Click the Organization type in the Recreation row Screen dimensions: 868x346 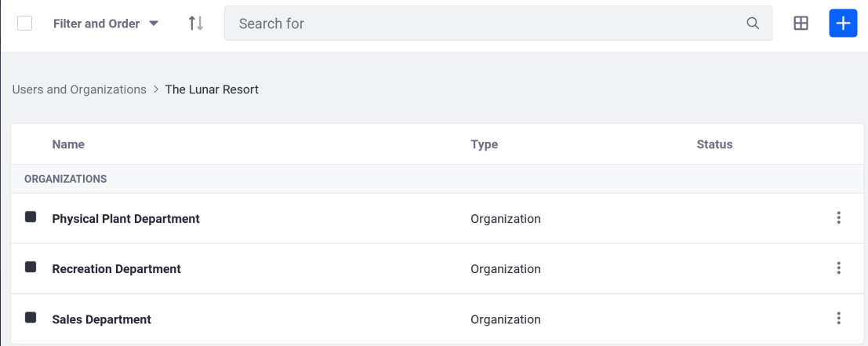[x=506, y=269]
